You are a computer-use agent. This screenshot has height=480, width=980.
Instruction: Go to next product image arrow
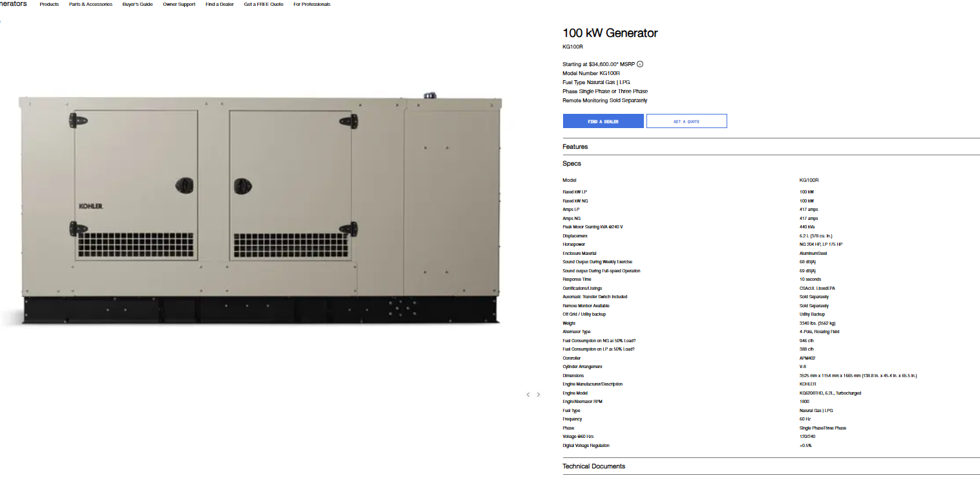(538, 395)
